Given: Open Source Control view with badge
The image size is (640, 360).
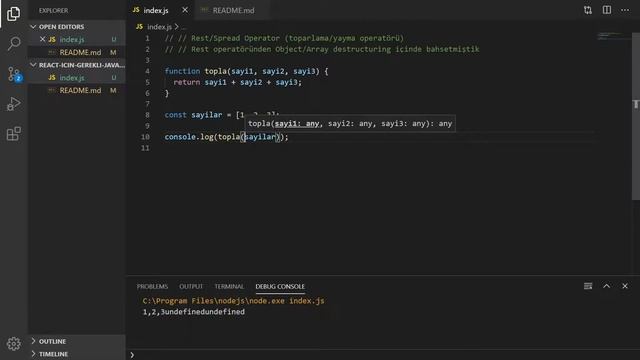Looking at the screenshot, I should click(x=14, y=74).
